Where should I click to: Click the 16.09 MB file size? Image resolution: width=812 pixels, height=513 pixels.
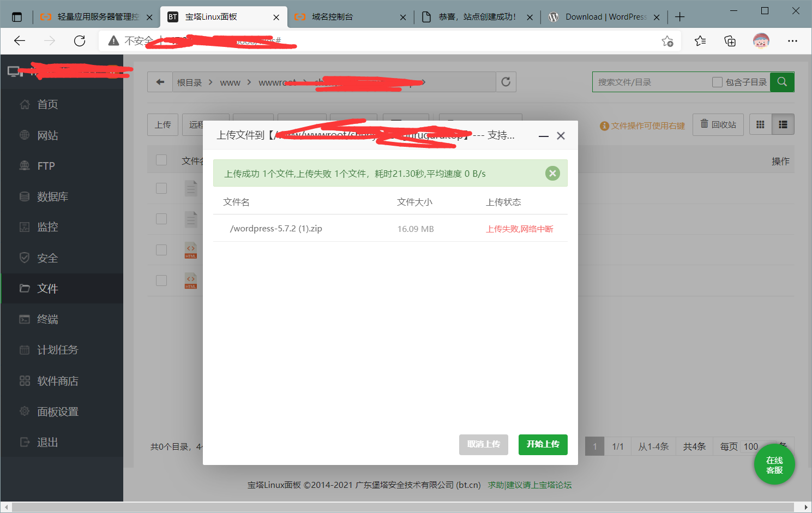(416, 229)
